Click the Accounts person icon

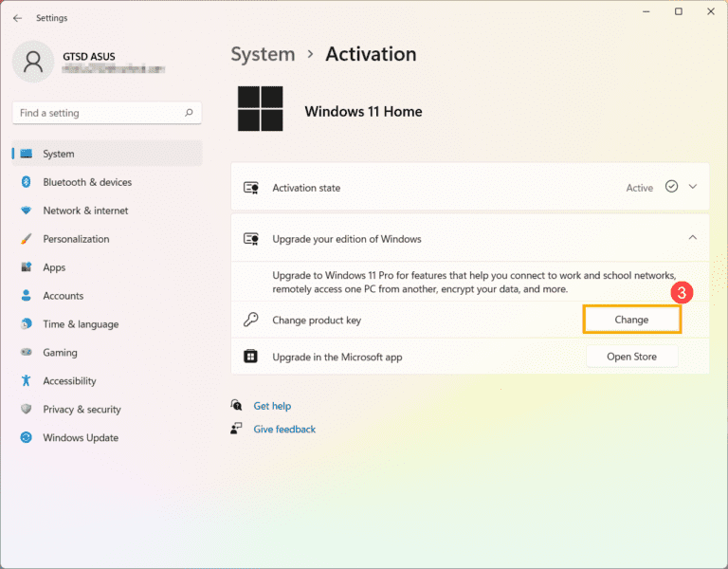click(x=27, y=296)
